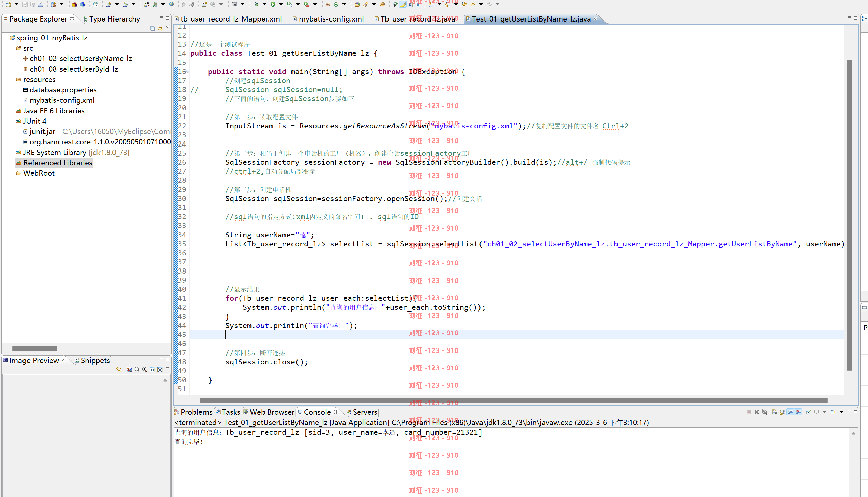
Task: Close the Test_01_getUserListByName_lz.java tab
Action: pos(595,18)
